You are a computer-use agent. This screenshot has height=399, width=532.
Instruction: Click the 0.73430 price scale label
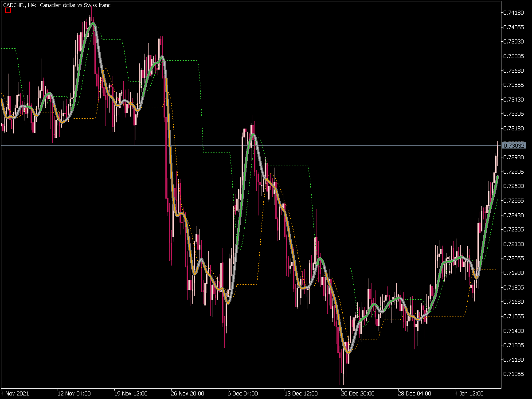pyautogui.click(x=514, y=99)
